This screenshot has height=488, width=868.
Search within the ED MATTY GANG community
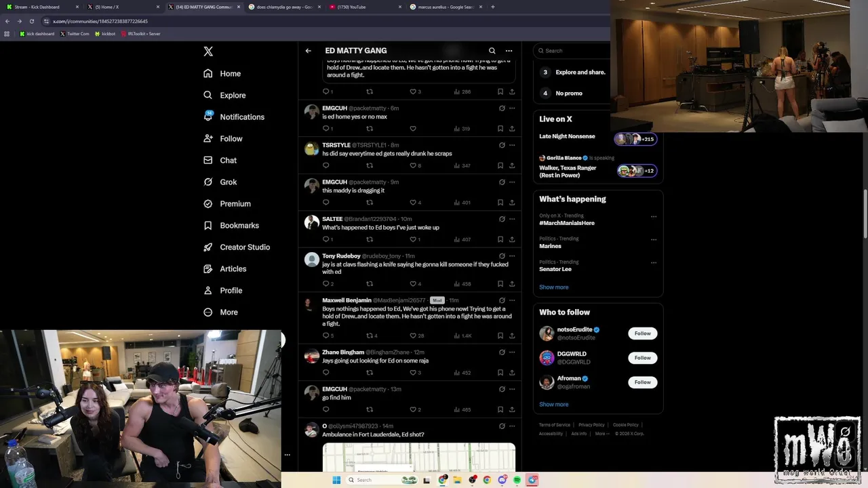492,51
